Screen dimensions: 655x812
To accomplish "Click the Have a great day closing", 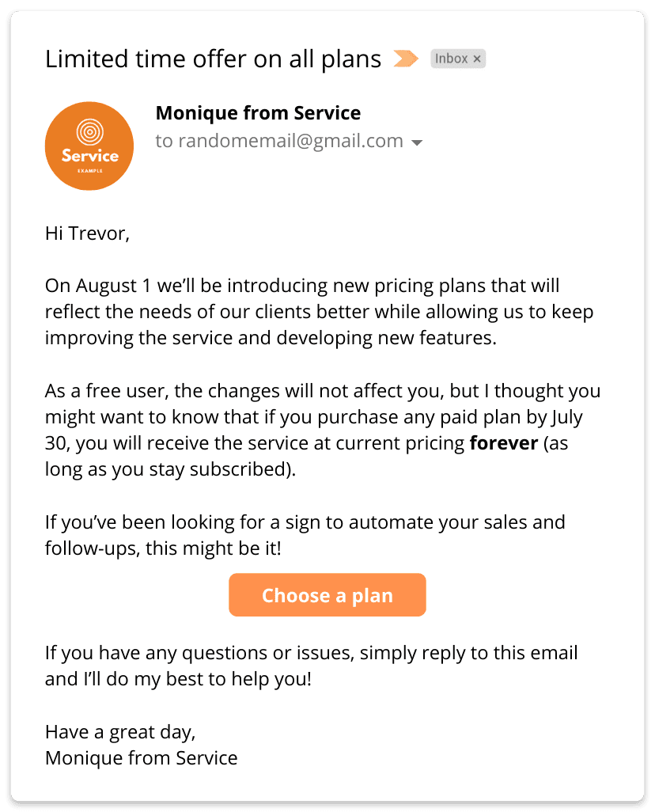I will pyautogui.click(x=120, y=732).
